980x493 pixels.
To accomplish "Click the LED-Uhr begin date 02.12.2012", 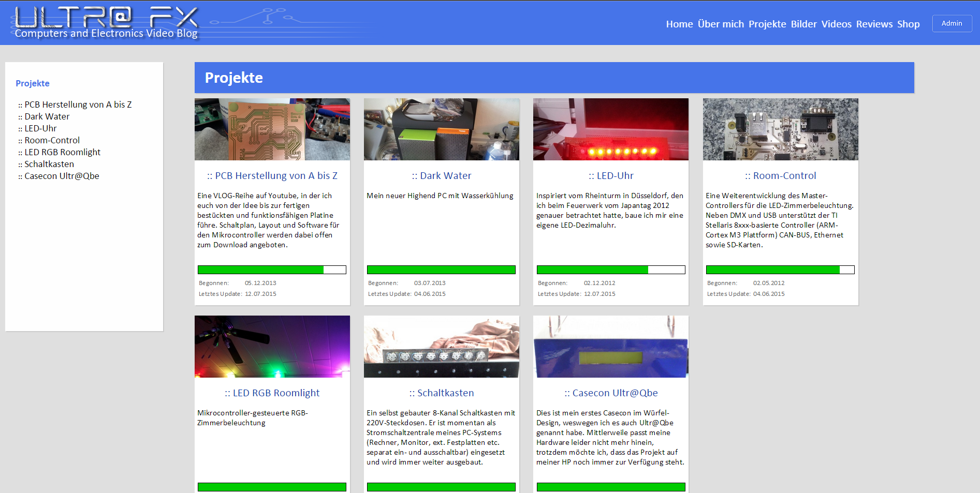I will pos(599,283).
